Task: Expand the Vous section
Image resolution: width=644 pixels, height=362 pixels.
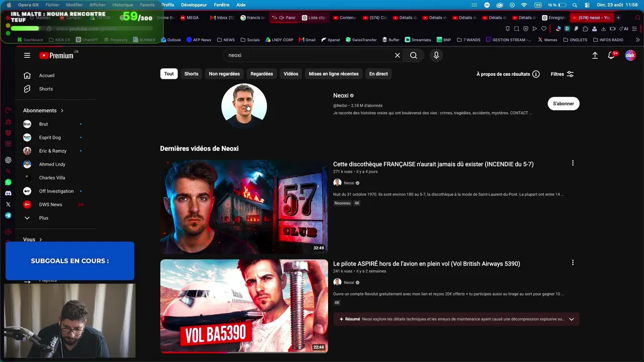Action: pos(32,239)
